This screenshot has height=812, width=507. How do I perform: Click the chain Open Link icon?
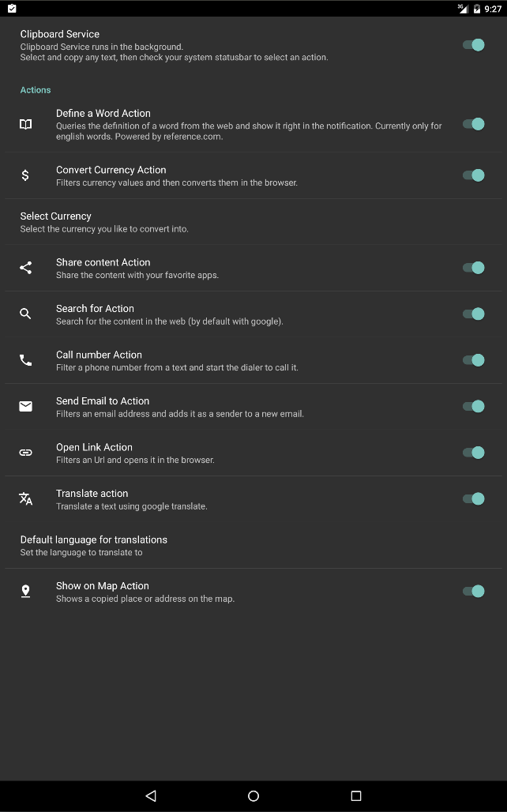[26, 453]
